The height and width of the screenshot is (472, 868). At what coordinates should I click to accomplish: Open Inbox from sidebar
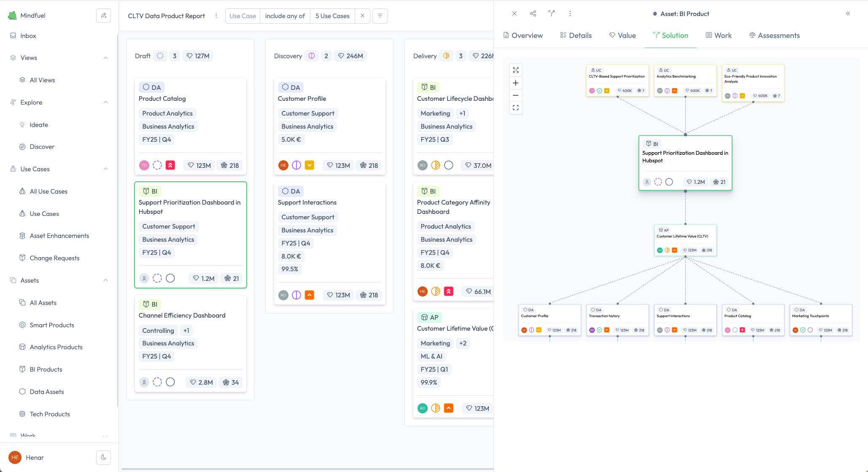pyautogui.click(x=28, y=36)
